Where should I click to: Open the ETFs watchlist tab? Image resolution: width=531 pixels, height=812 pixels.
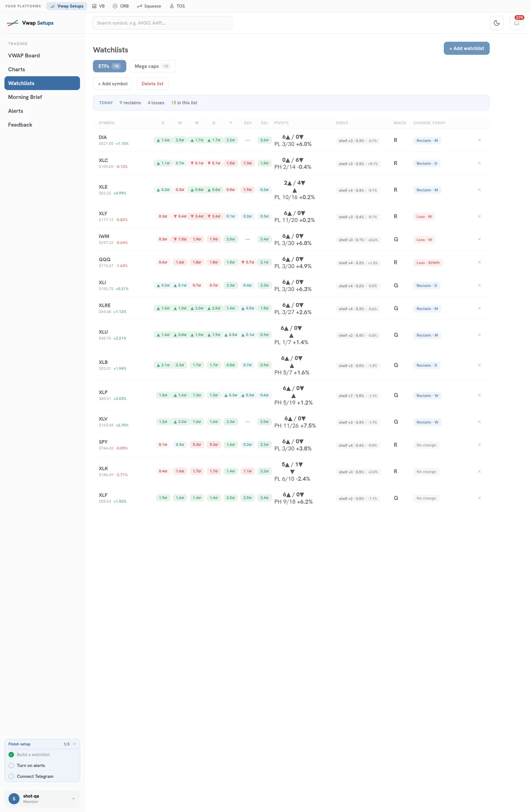click(110, 66)
